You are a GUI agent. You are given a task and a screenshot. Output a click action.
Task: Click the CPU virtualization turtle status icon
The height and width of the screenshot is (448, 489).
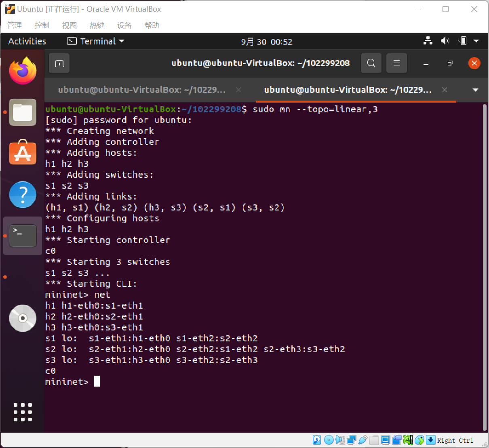tap(408, 440)
